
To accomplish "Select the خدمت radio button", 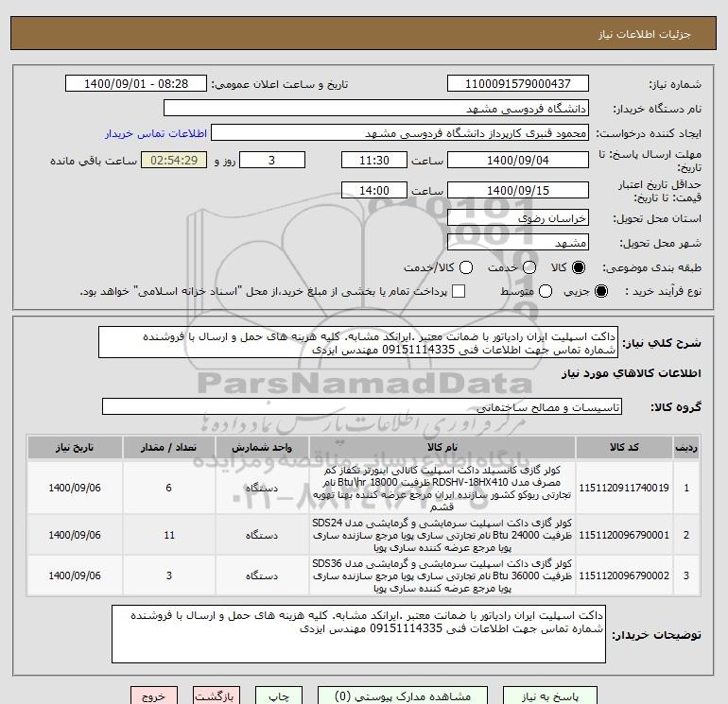I will tap(529, 267).
